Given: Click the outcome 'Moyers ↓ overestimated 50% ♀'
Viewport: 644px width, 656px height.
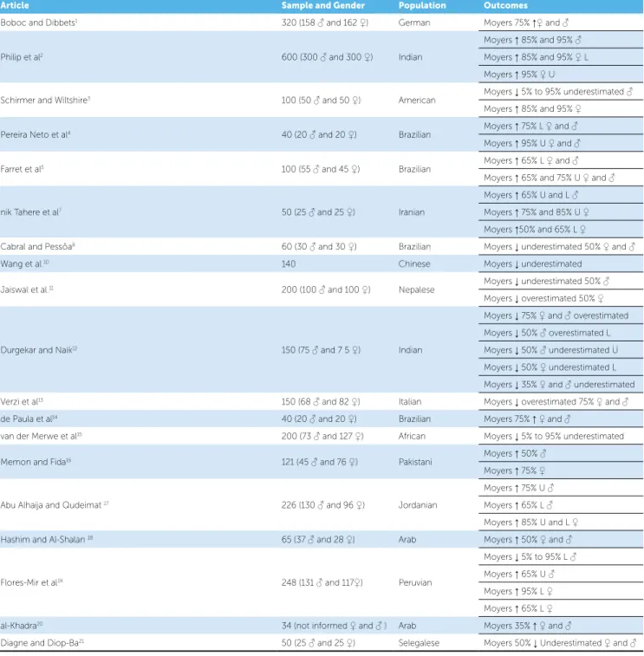Looking at the screenshot, I should 543,298.
